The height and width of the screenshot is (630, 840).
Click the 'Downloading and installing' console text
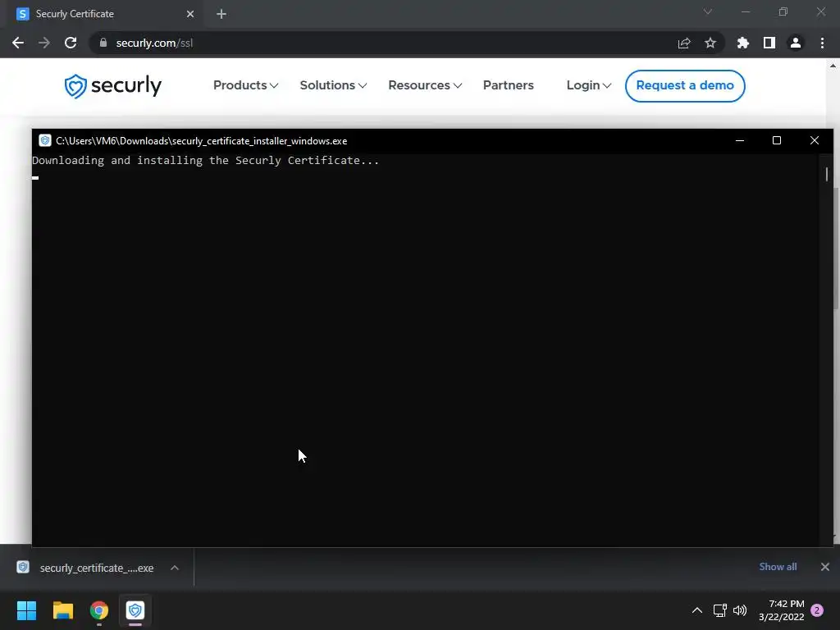click(x=206, y=160)
